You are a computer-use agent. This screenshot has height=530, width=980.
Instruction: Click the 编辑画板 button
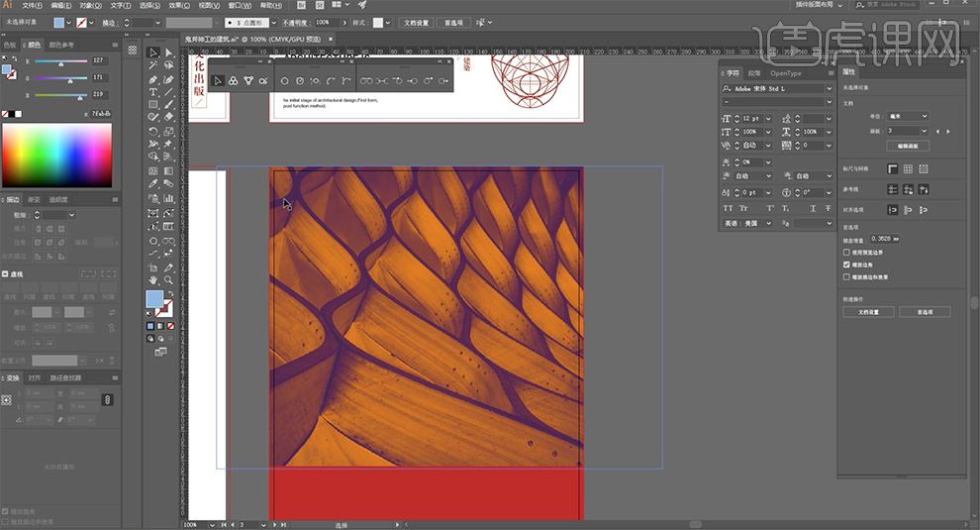coord(907,146)
